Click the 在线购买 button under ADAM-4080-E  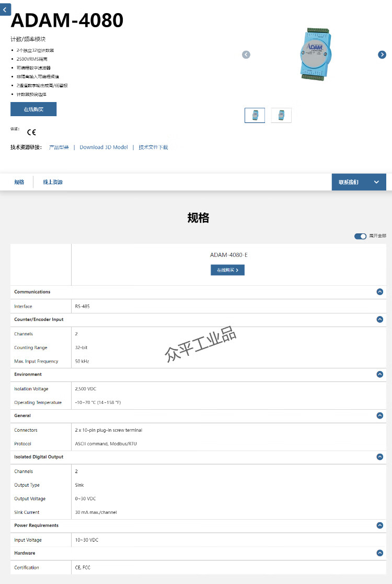[x=227, y=270]
